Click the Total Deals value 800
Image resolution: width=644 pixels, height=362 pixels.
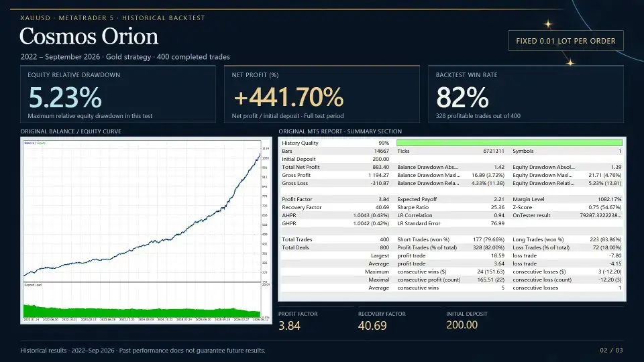click(x=384, y=247)
